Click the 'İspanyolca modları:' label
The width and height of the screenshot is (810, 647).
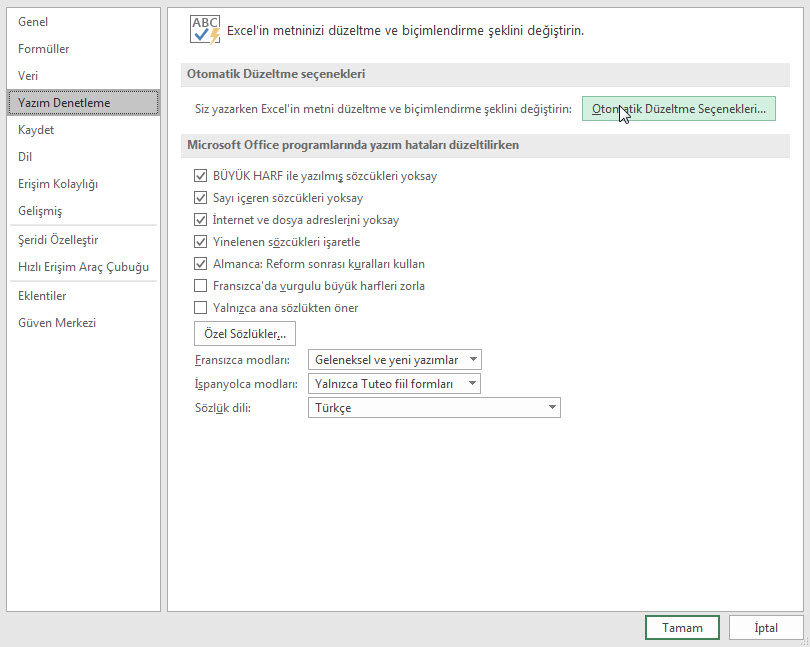[246, 384]
